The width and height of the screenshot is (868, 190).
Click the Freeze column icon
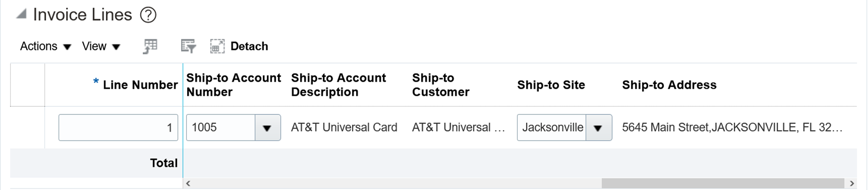(x=150, y=46)
